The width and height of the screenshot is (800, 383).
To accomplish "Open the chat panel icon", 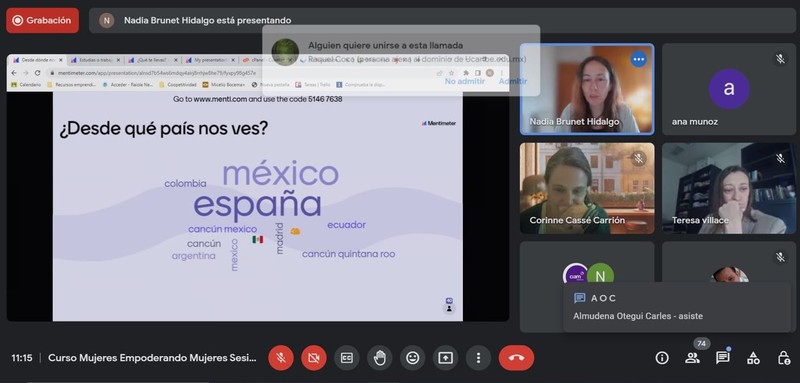I will point(722,358).
